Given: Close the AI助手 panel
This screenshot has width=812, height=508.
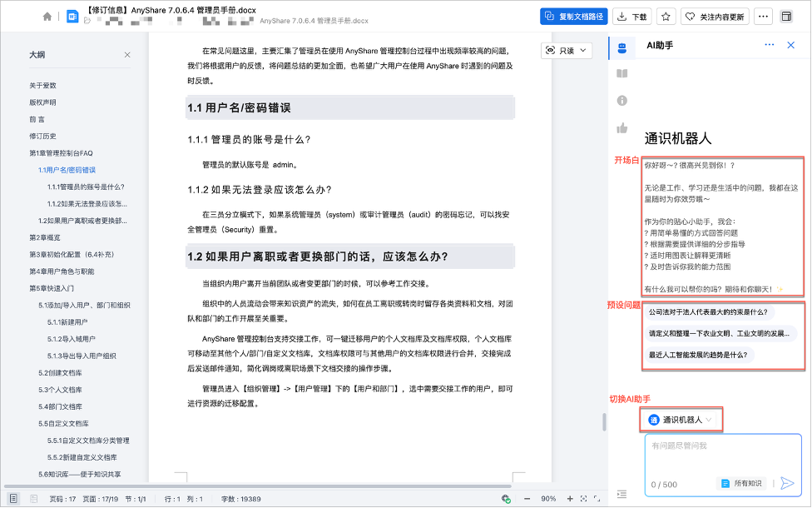Looking at the screenshot, I should (790, 45).
